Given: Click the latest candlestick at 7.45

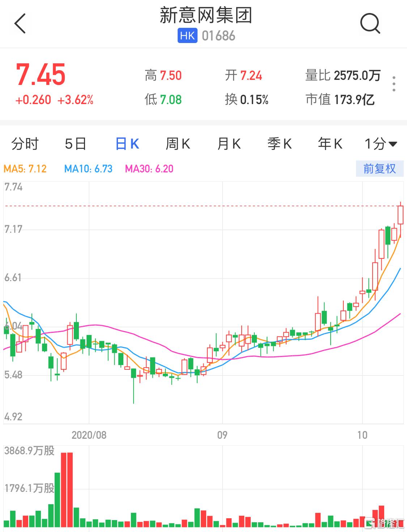Looking at the screenshot, I should click(400, 215).
